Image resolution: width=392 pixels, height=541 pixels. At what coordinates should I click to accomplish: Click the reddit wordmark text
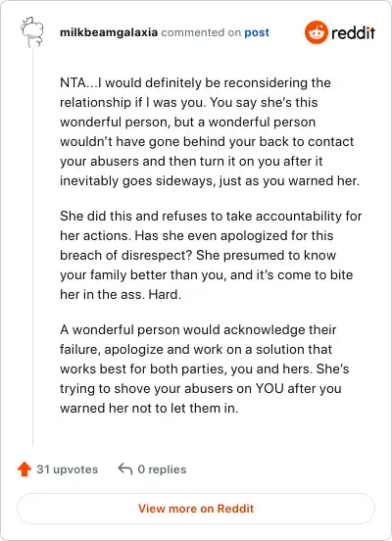353,32
